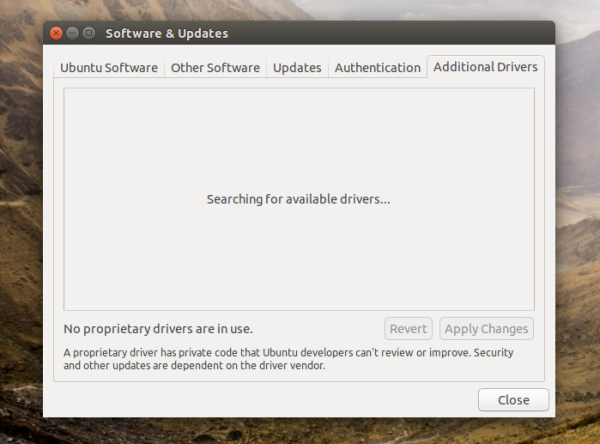The width and height of the screenshot is (600, 444).
Task: Select the Updates tab
Action: pyautogui.click(x=297, y=68)
